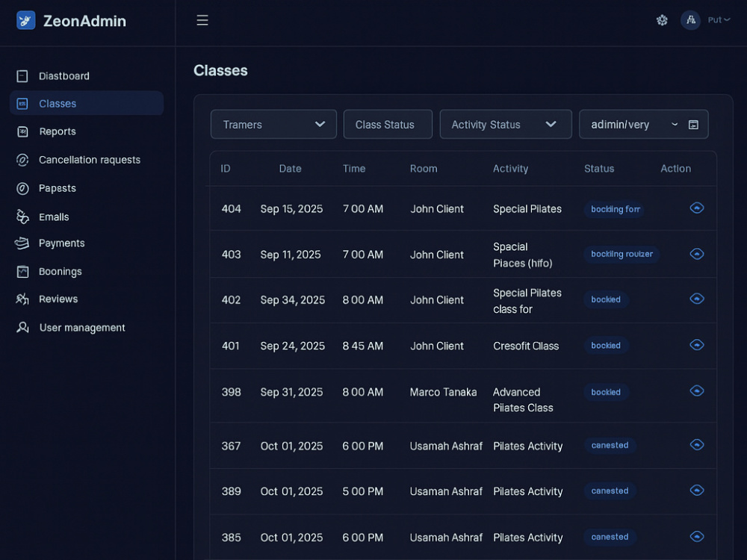View class 385 via eye icon
747x560 pixels.
(697, 537)
